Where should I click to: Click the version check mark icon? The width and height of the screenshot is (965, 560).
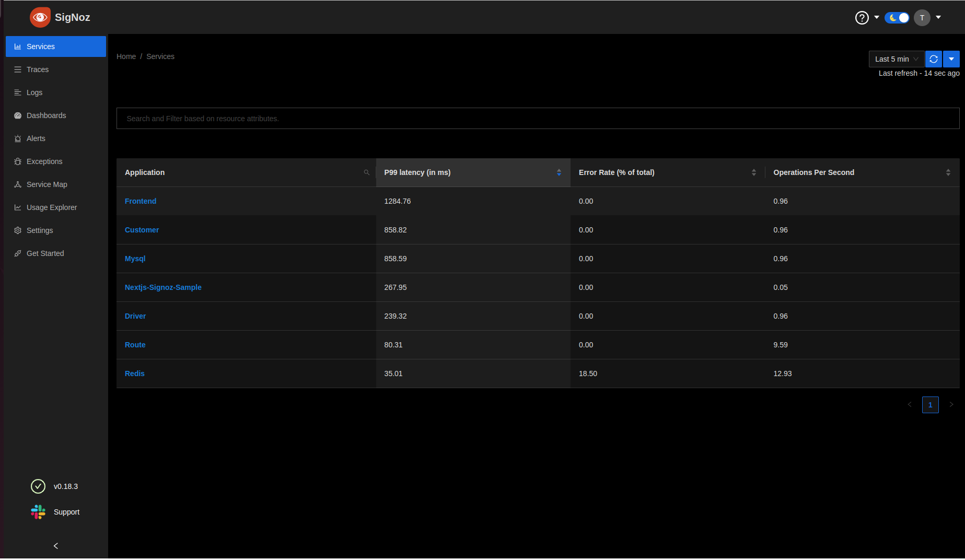pyautogui.click(x=38, y=486)
